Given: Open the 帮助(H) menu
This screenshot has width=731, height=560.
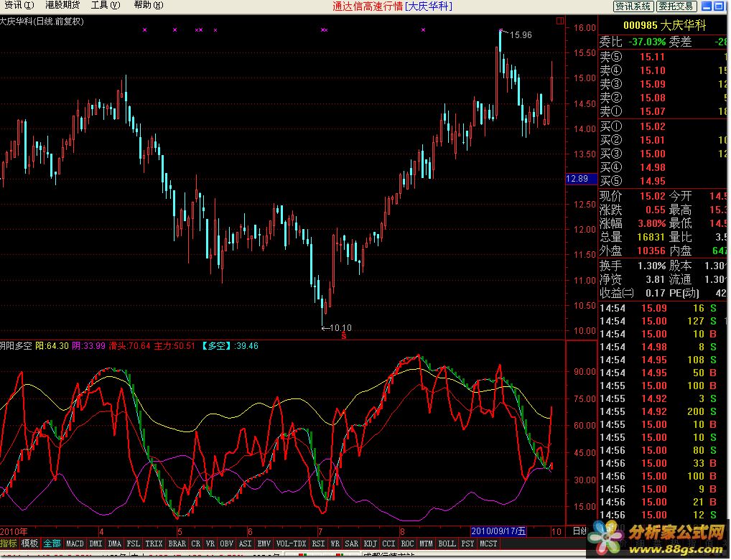Looking at the screenshot, I should (x=148, y=5).
